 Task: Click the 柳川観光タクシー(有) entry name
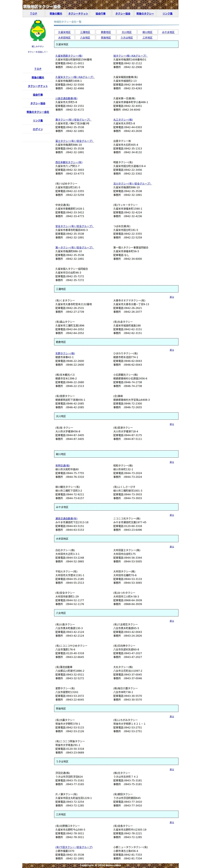pos(68,487)
